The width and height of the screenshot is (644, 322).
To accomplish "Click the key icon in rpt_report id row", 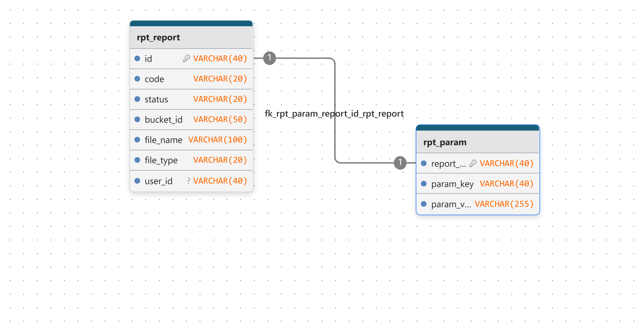I will point(186,58).
